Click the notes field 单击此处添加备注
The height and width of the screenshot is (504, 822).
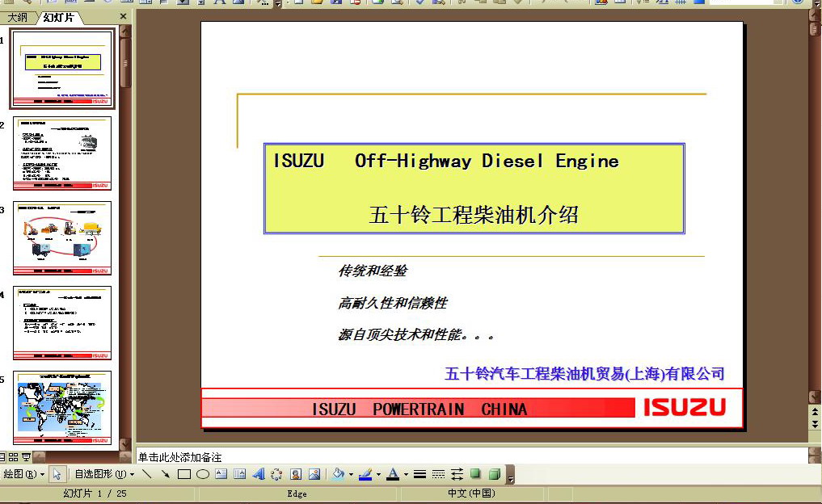(x=471, y=457)
